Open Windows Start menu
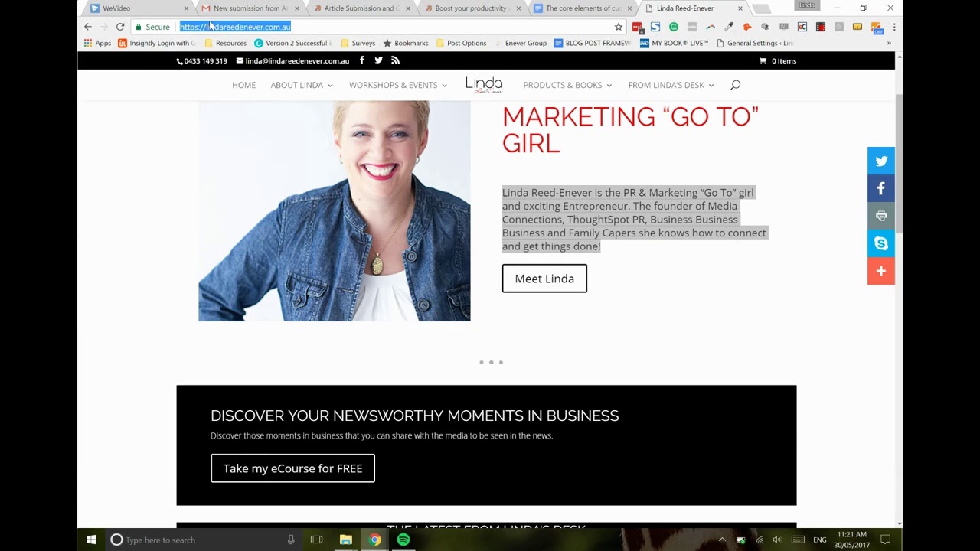The height and width of the screenshot is (551, 980). (91, 540)
